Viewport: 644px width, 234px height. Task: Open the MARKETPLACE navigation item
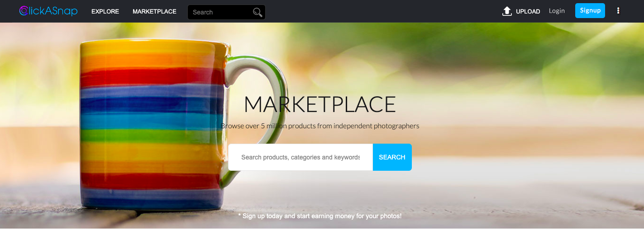(x=154, y=11)
